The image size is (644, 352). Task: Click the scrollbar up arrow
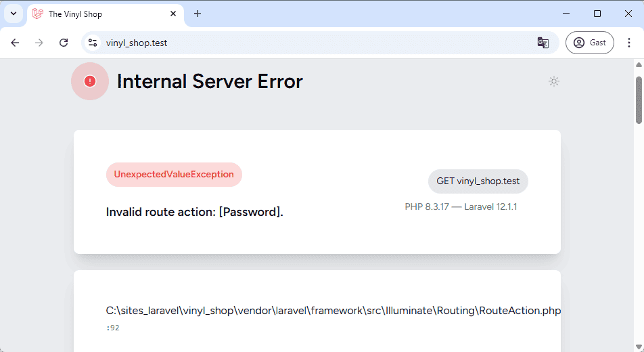coord(639,64)
